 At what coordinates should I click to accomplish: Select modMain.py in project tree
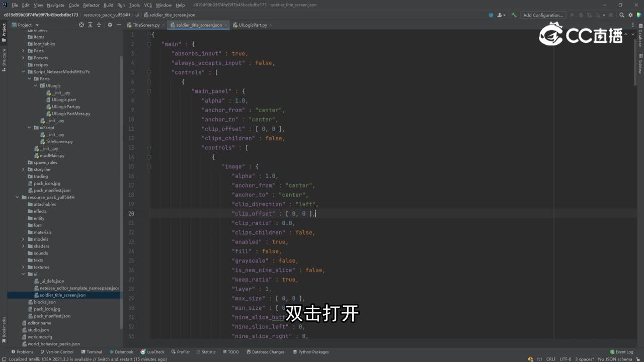click(x=52, y=155)
